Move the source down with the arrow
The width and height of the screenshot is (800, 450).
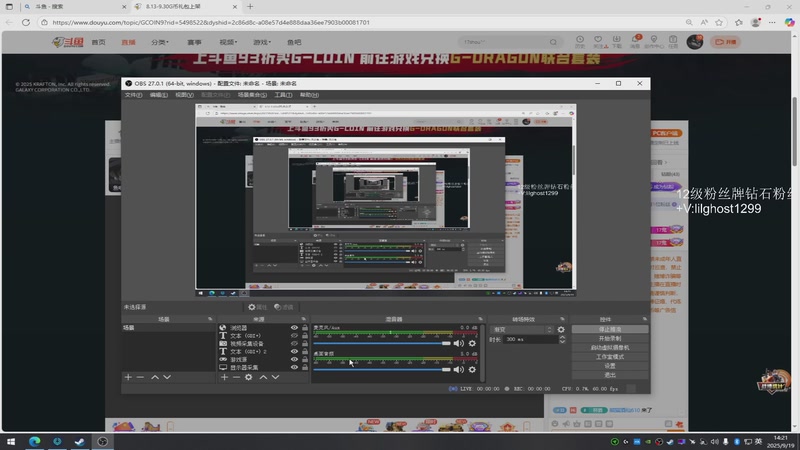(276, 377)
